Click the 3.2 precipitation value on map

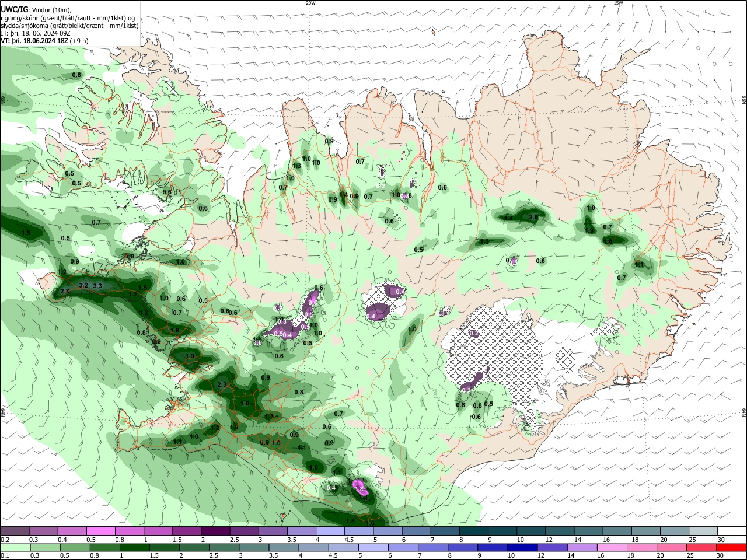pyautogui.click(x=83, y=285)
